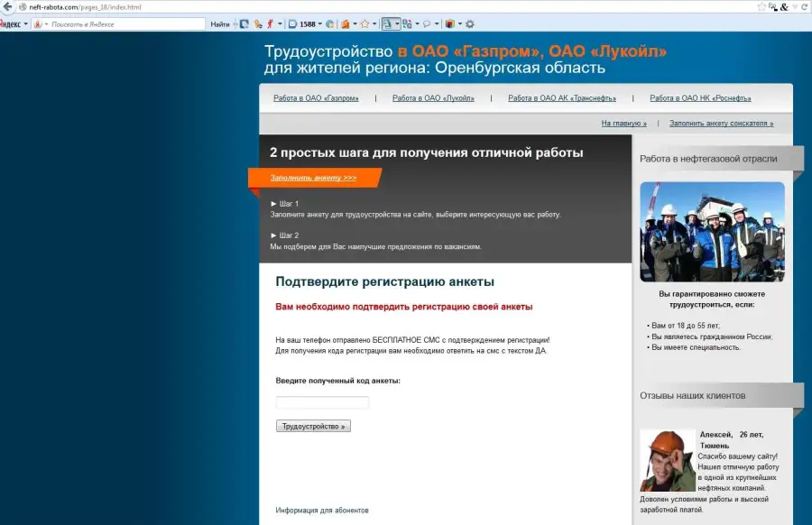
Task: Click the blue grid toolbar icon
Action: 407,24
